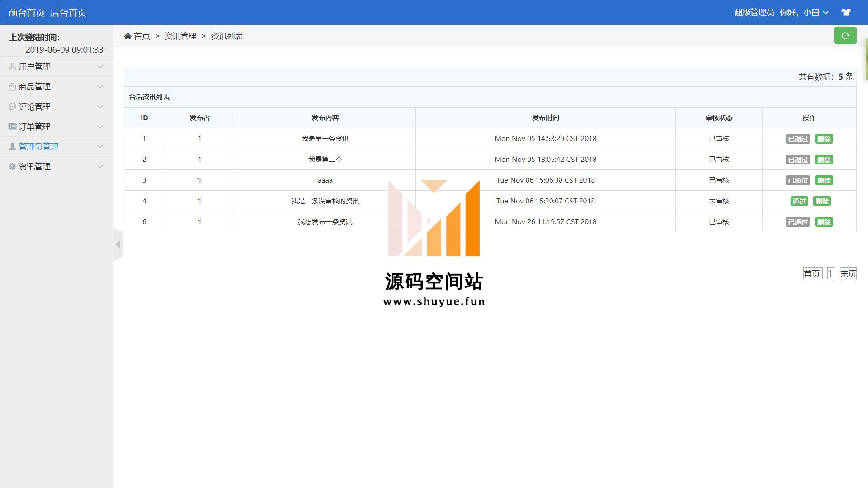The height and width of the screenshot is (488, 868).
Task: Click the 商品管理 bag icon
Action: pos(12,86)
